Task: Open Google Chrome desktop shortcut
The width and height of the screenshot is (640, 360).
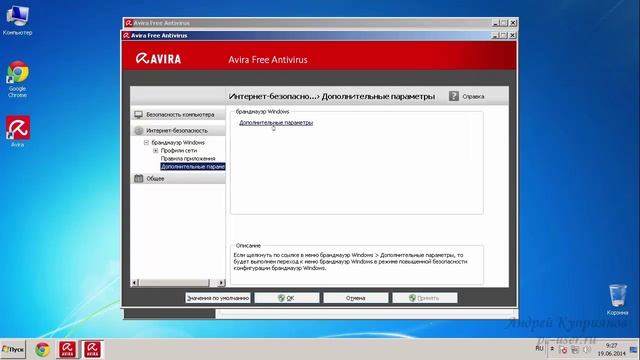Action: pyautogui.click(x=18, y=79)
